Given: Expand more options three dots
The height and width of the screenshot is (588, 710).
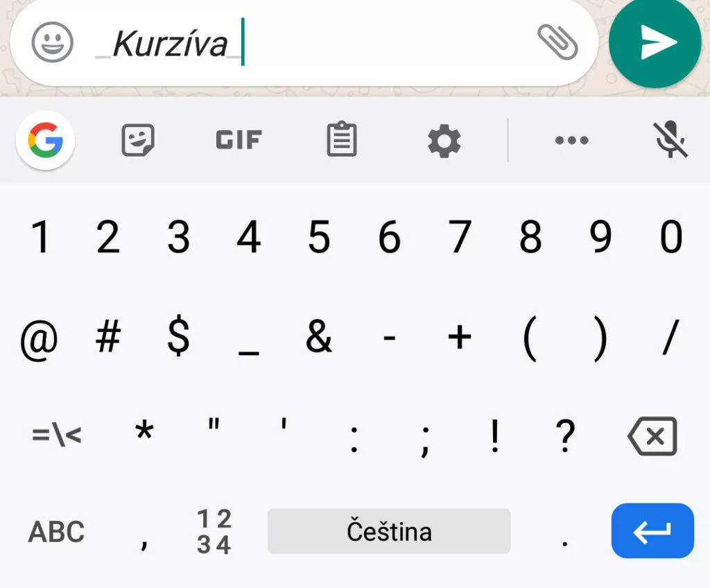Looking at the screenshot, I should (572, 141).
